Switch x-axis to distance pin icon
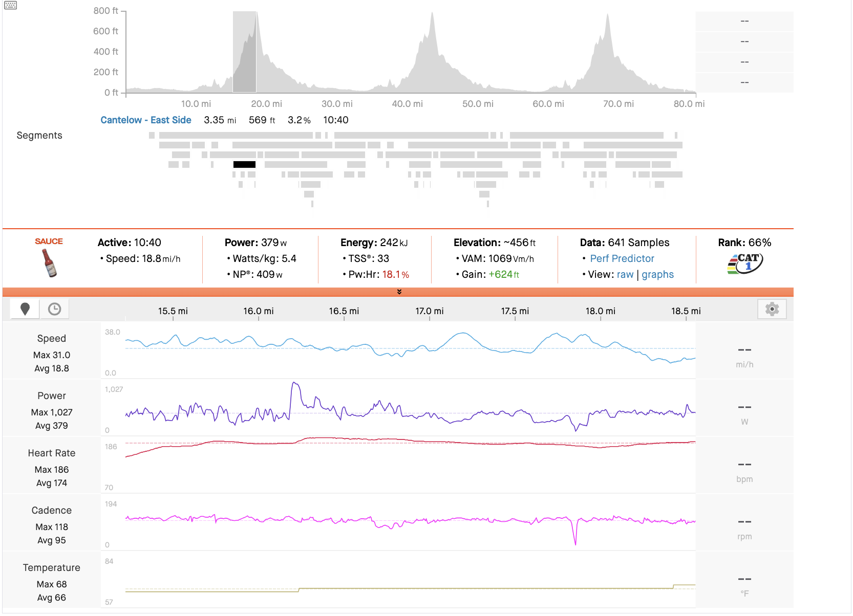This screenshot has height=616, width=853. [25, 309]
